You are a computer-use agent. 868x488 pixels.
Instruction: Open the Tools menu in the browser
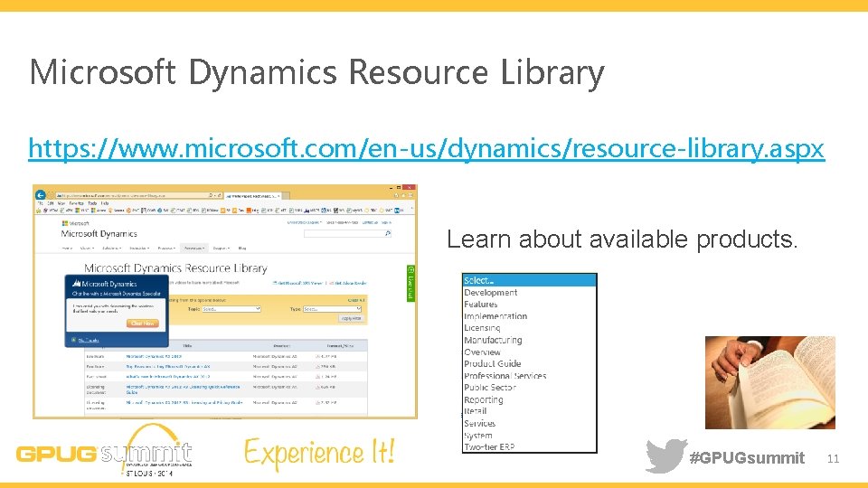(92, 203)
